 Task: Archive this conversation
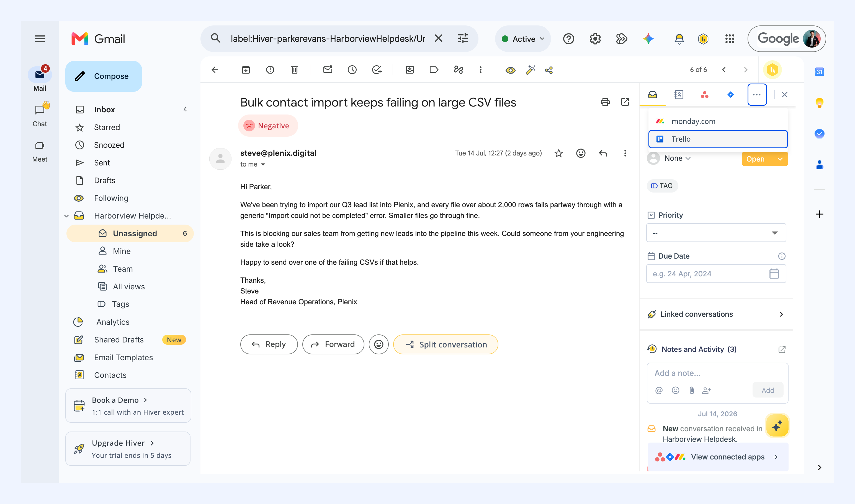point(246,70)
